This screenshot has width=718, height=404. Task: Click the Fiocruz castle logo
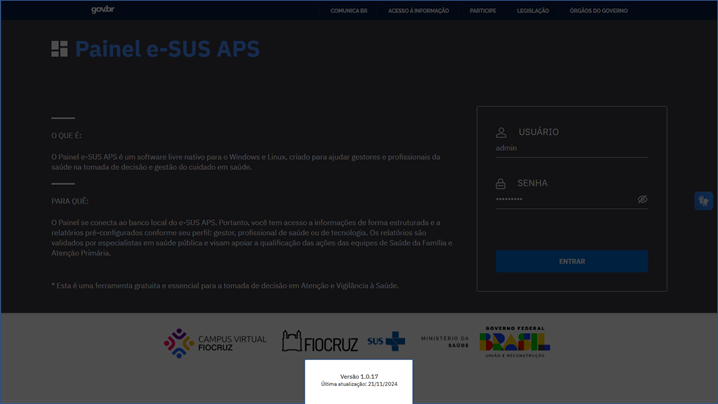320,341
